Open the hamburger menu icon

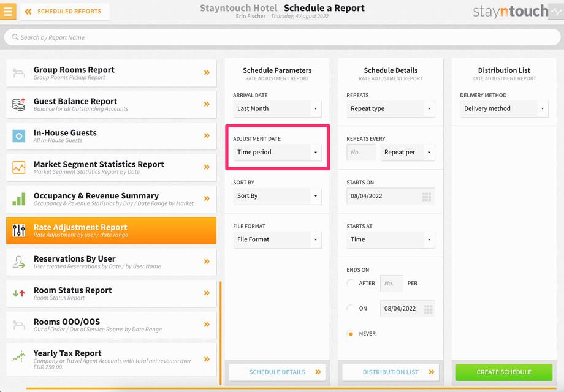click(8, 12)
